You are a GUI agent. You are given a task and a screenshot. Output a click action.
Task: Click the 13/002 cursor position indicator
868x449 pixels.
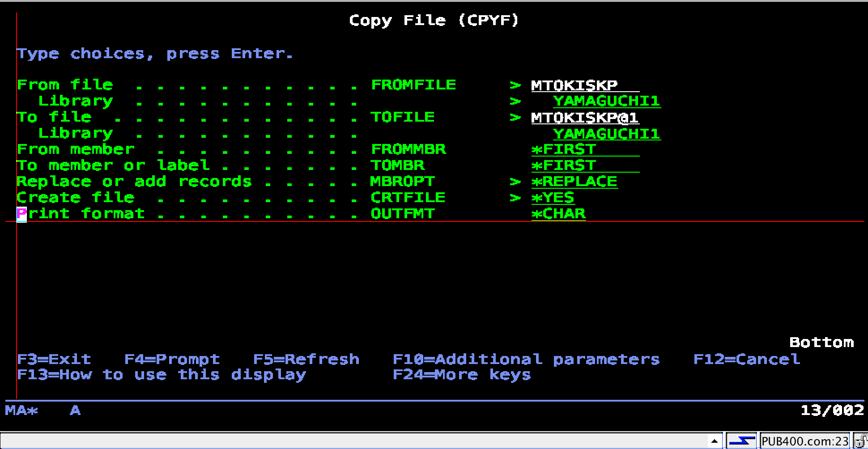tap(832, 410)
